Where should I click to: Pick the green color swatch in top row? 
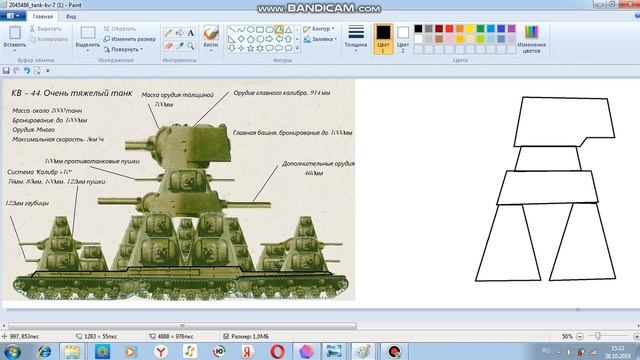[480, 29]
